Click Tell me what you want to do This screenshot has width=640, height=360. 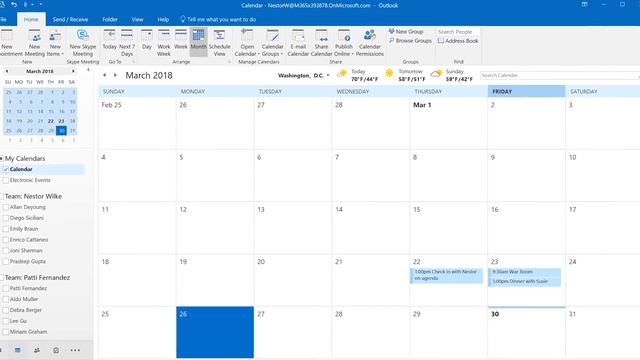(x=218, y=19)
